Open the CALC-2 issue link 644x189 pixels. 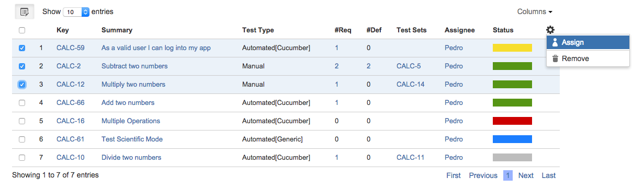(x=69, y=66)
